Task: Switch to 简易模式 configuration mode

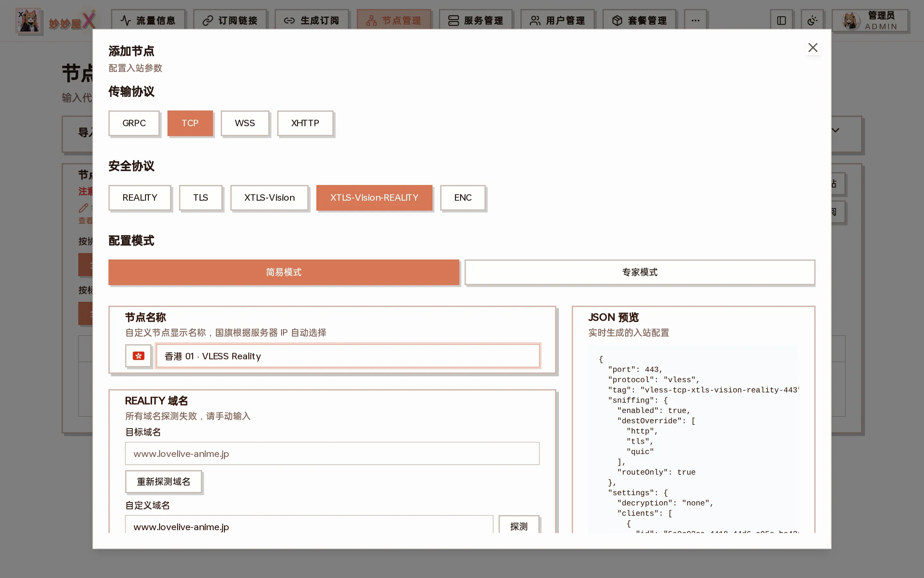Action: (284, 272)
